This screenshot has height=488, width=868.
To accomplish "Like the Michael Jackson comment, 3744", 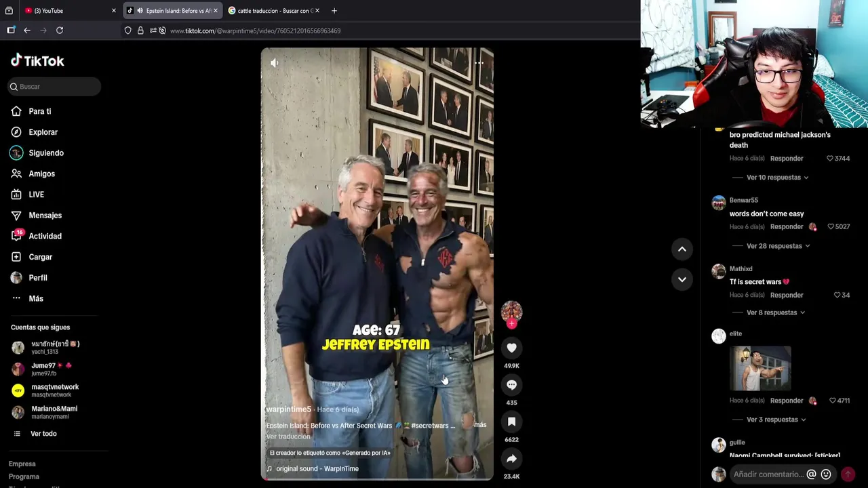I will coord(829,159).
